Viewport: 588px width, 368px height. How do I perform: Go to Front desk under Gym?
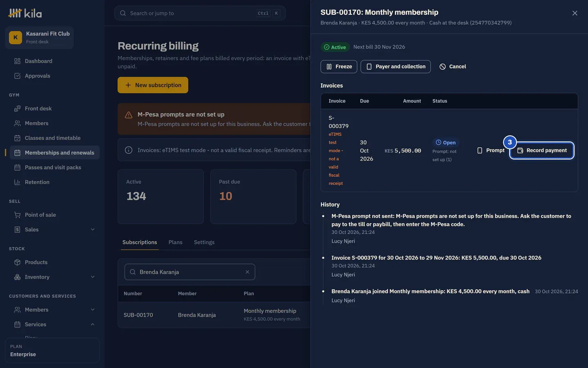tap(54, 108)
